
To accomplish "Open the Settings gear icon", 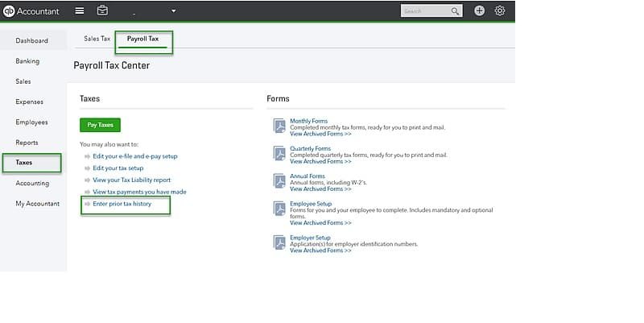I will coord(500,10).
